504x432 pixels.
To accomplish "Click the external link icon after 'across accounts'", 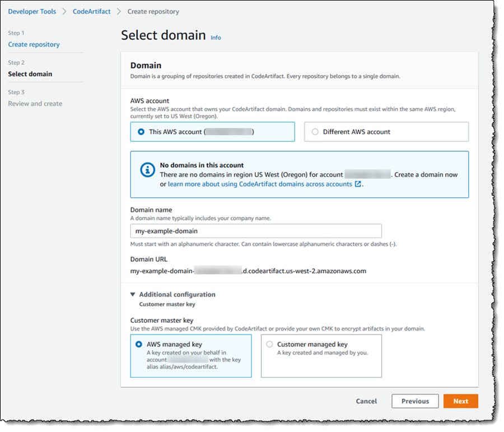I will coord(358,184).
